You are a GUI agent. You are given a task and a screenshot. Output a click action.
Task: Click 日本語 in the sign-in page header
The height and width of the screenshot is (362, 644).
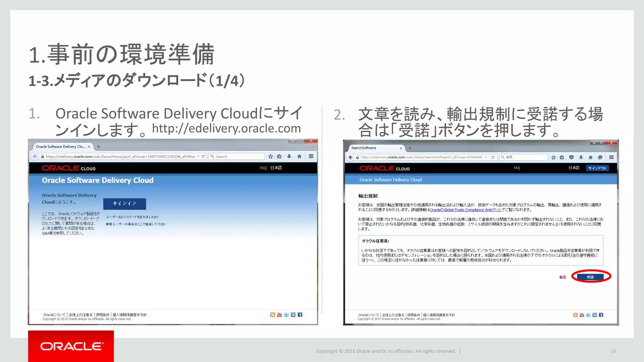(x=276, y=168)
